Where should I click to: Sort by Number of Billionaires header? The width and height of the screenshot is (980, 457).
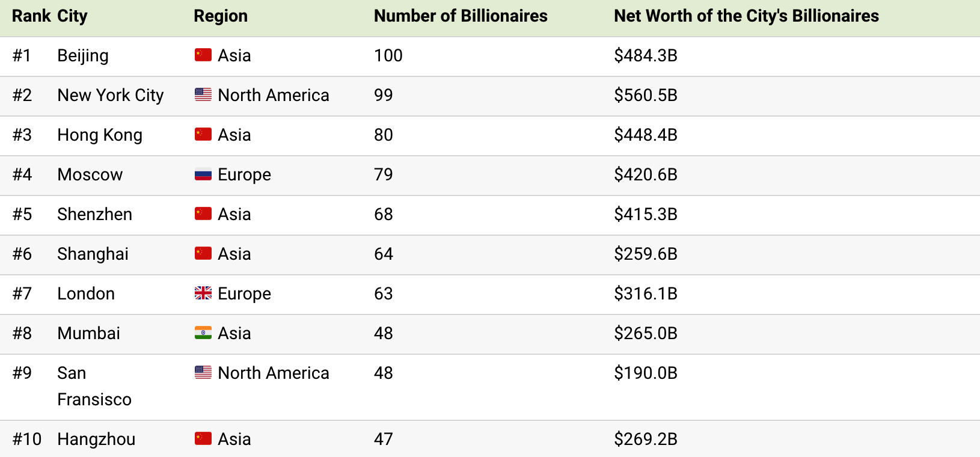460,16
